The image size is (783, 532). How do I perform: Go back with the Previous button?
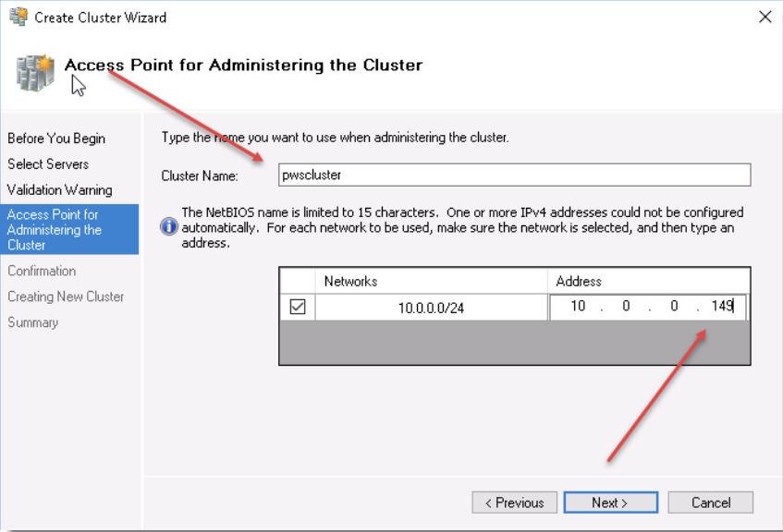(x=514, y=502)
